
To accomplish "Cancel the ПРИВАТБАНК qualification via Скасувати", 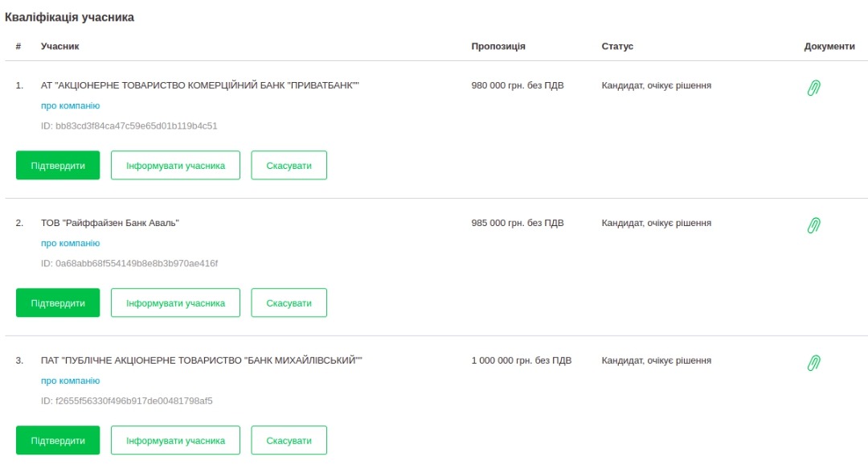I will (289, 165).
